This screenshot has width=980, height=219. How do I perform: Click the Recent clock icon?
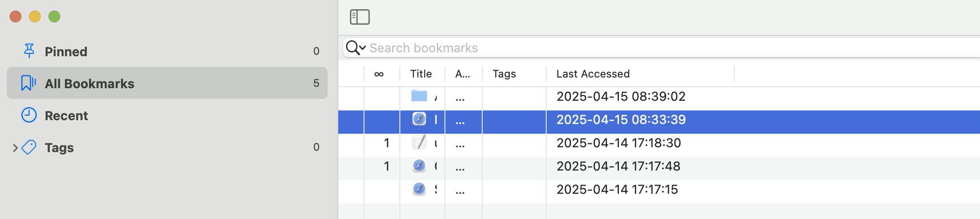tap(29, 115)
